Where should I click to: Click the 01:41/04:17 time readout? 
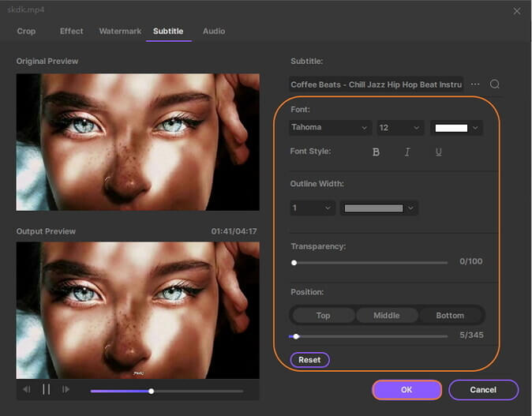[234, 231]
